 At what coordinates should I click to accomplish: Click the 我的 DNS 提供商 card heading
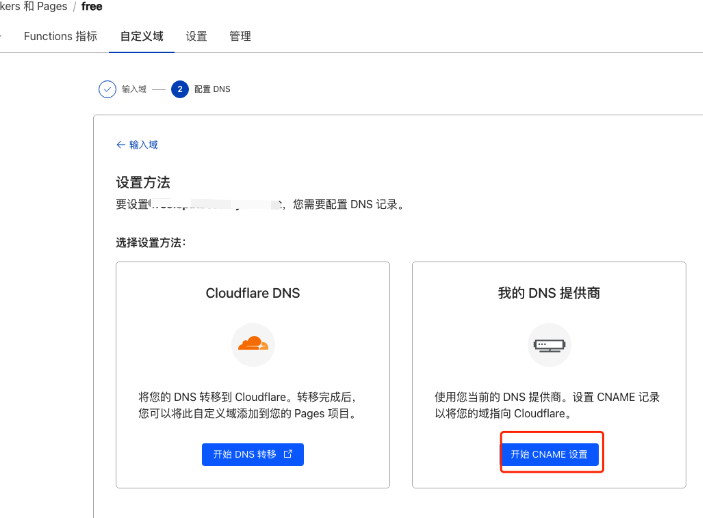point(549,293)
